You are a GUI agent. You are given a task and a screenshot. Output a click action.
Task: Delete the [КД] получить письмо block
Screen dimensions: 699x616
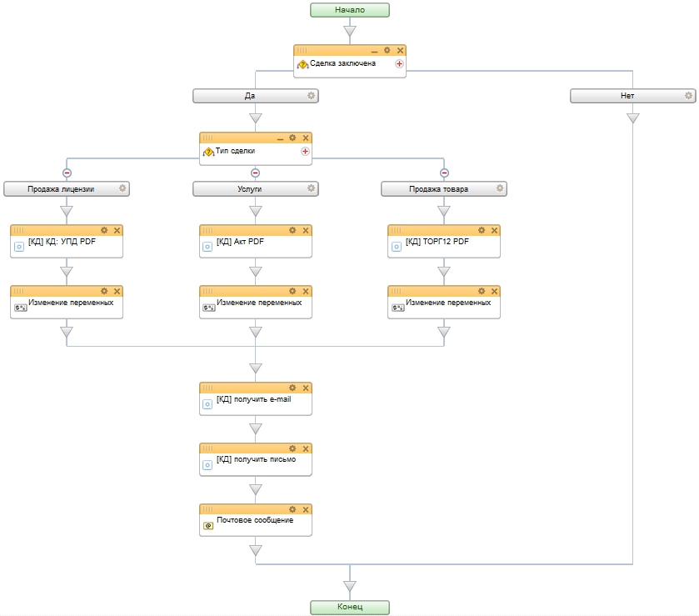(x=305, y=448)
